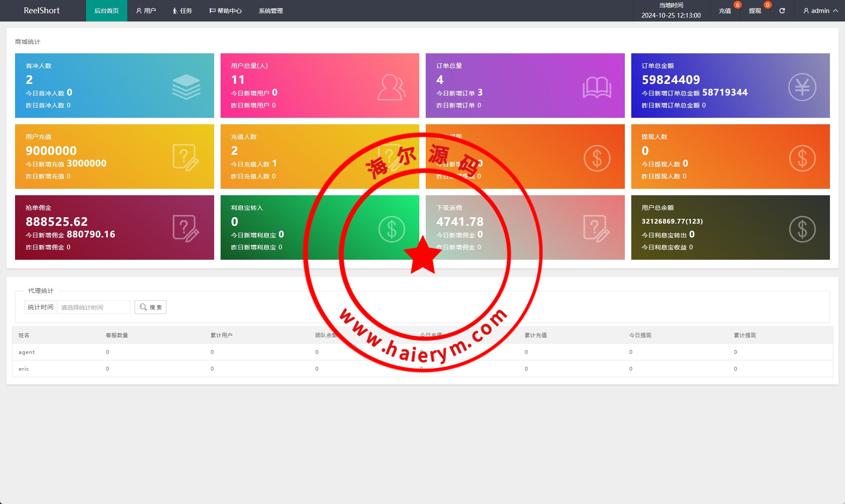
Task: Switch to the 后台首页 tab
Action: click(x=107, y=11)
